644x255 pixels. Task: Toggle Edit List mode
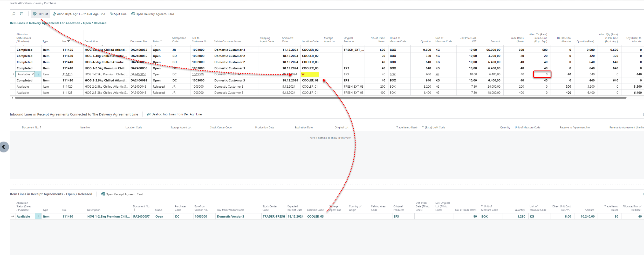40,14
